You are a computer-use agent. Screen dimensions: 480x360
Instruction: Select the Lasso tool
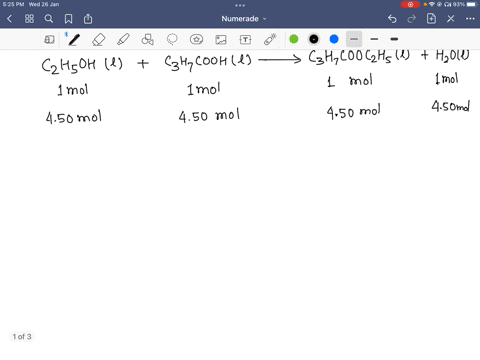coord(172,39)
